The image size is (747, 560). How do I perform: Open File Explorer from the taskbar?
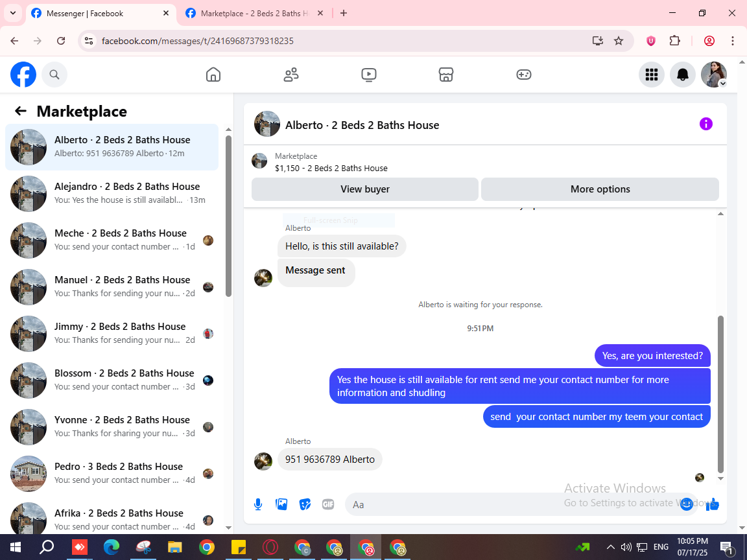(175, 547)
